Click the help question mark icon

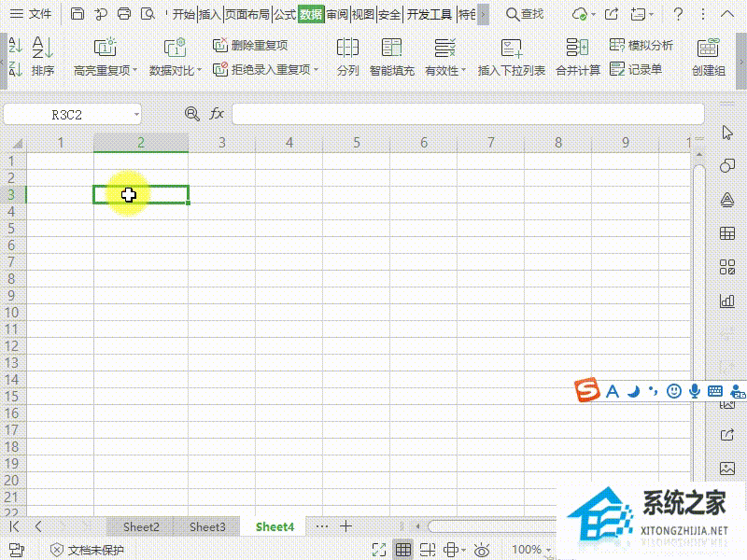tap(678, 14)
